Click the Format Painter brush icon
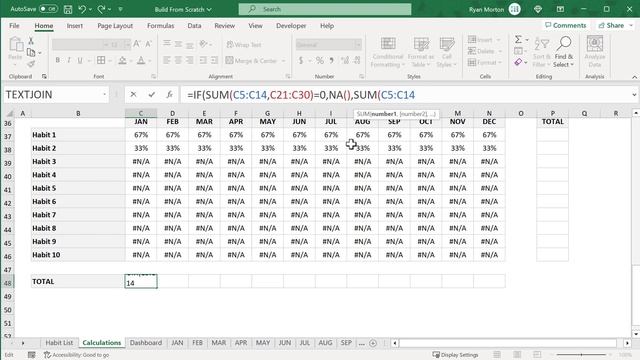The height and width of the screenshot is (360, 640). pos(31,64)
